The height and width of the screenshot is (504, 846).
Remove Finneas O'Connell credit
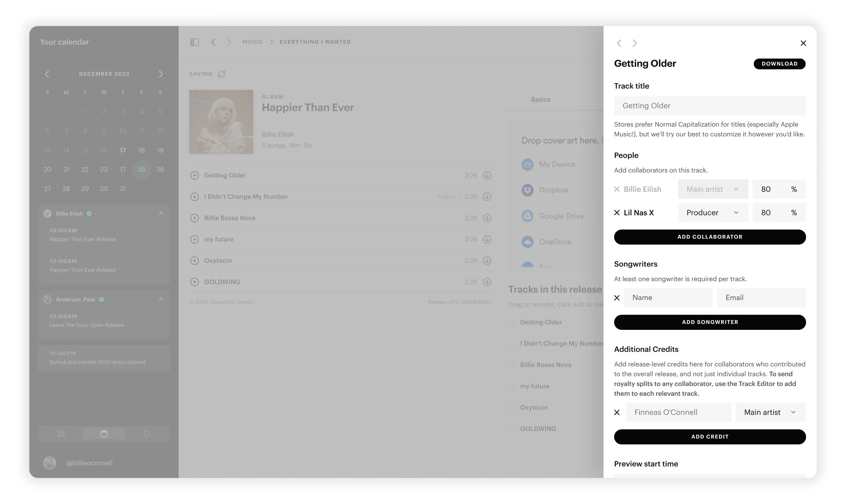coord(617,412)
